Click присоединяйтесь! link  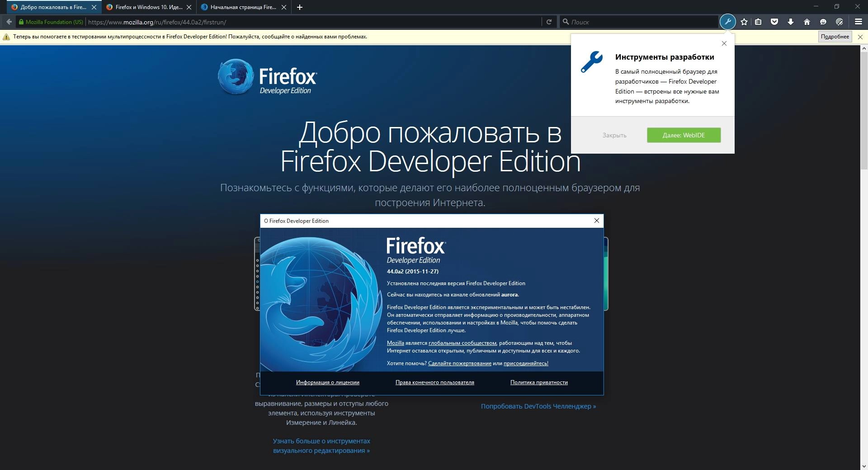[x=526, y=363]
